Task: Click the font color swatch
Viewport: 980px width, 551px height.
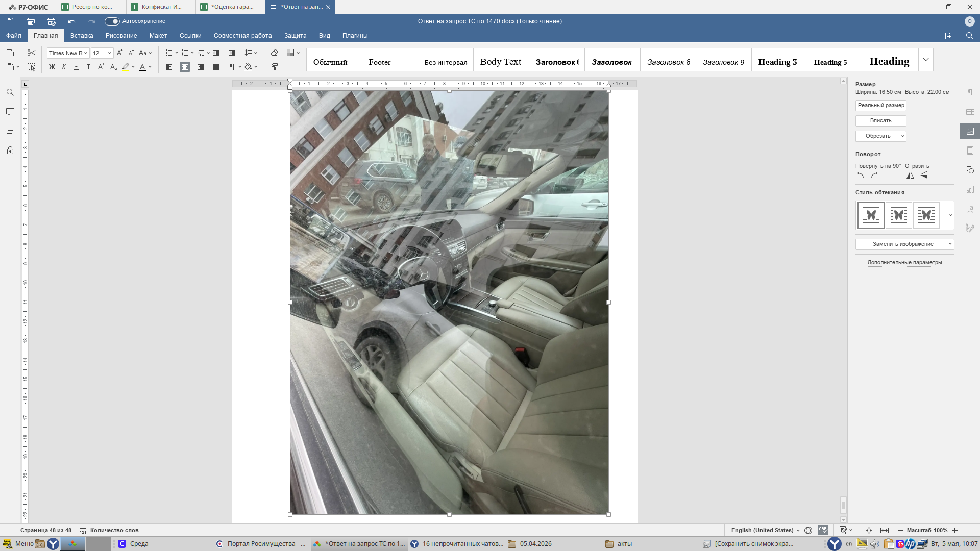Action: pyautogui.click(x=142, y=67)
